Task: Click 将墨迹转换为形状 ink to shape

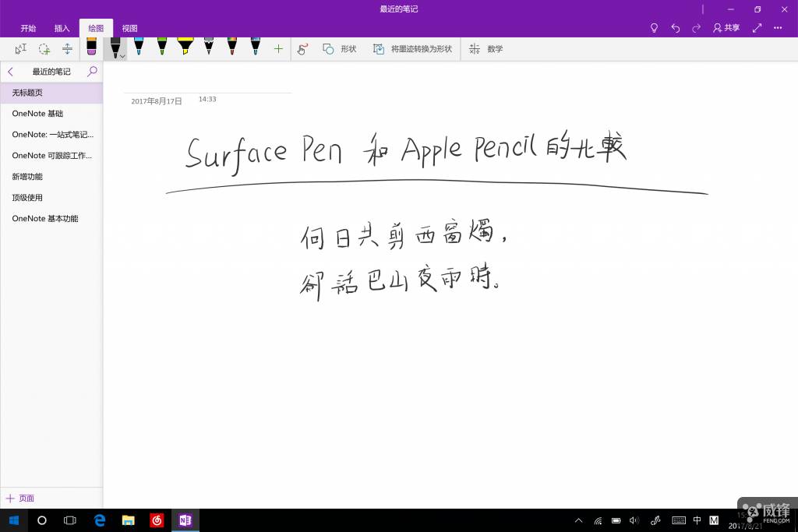Action: click(412, 49)
